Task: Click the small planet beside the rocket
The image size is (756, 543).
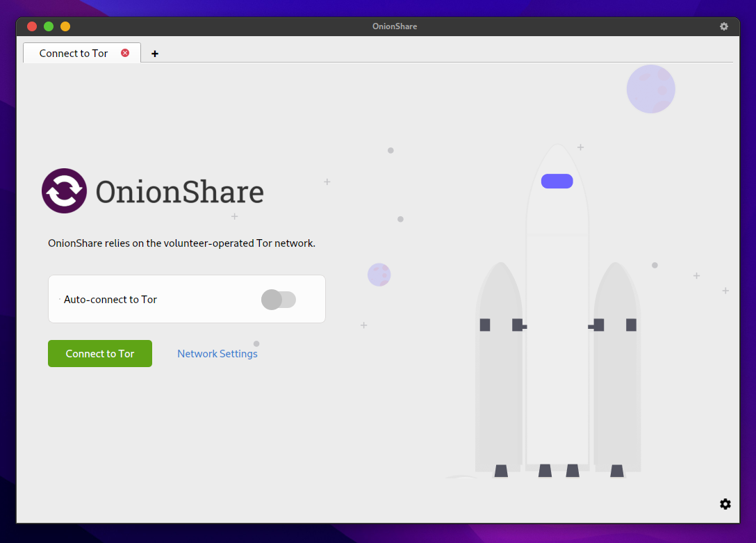Action: point(379,275)
